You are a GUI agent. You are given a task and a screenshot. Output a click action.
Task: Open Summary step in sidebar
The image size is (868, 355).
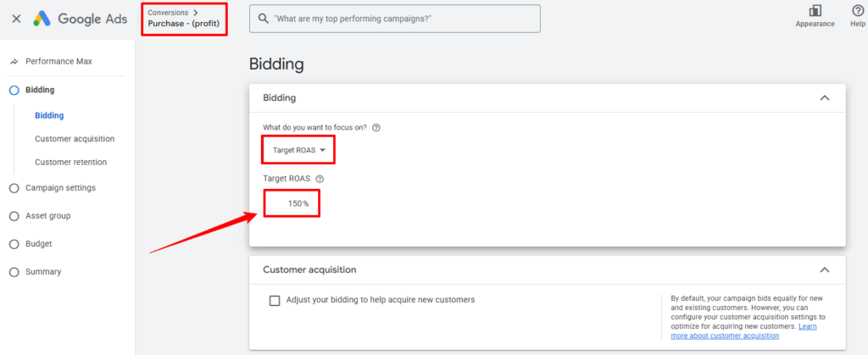click(x=43, y=272)
